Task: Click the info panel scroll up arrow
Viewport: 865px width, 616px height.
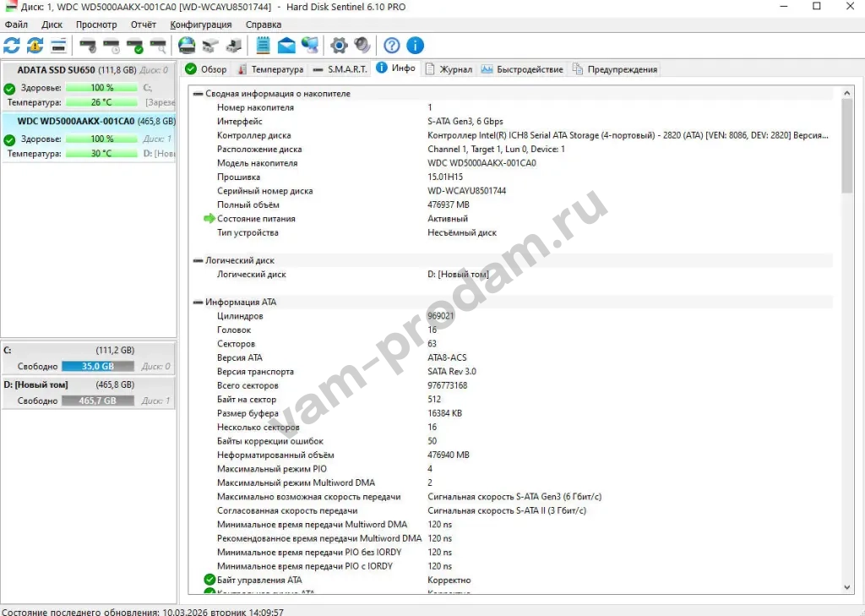Action: [846, 93]
